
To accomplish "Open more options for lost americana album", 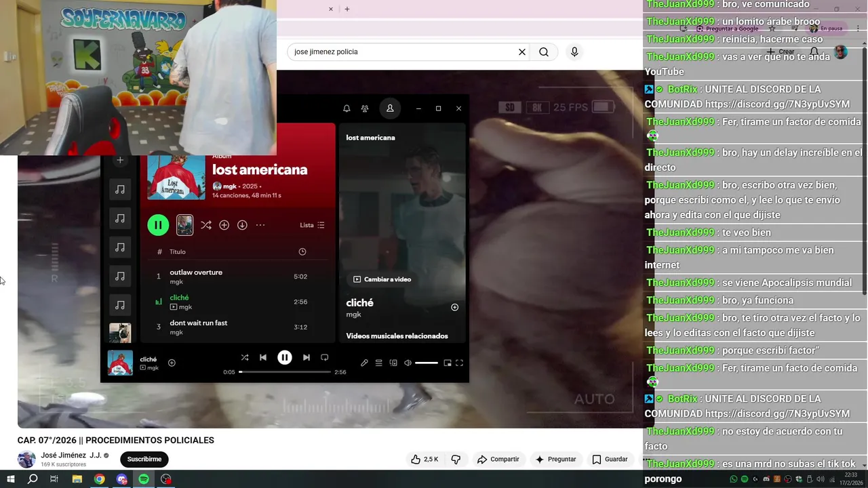I will (x=260, y=225).
